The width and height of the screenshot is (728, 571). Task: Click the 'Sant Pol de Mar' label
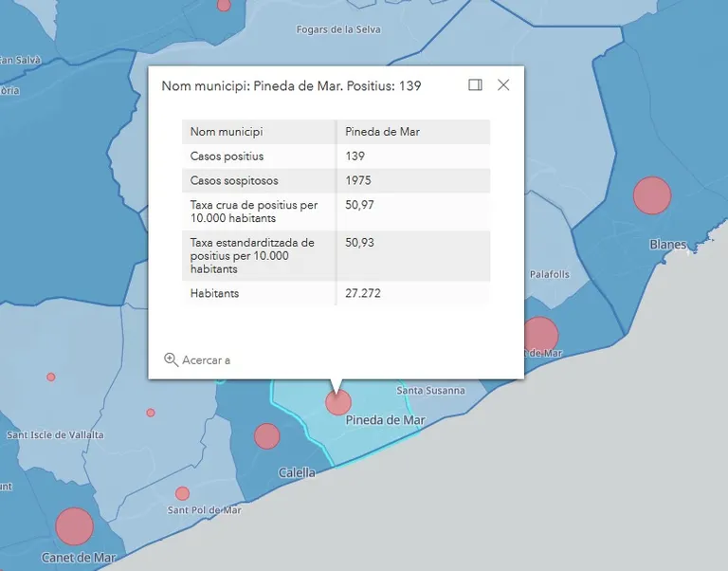tap(205, 510)
